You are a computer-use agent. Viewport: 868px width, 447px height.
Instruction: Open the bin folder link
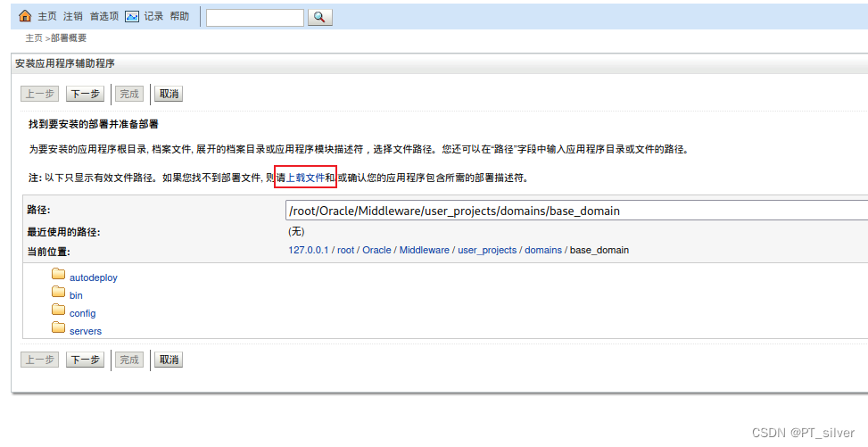pyautogui.click(x=76, y=295)
